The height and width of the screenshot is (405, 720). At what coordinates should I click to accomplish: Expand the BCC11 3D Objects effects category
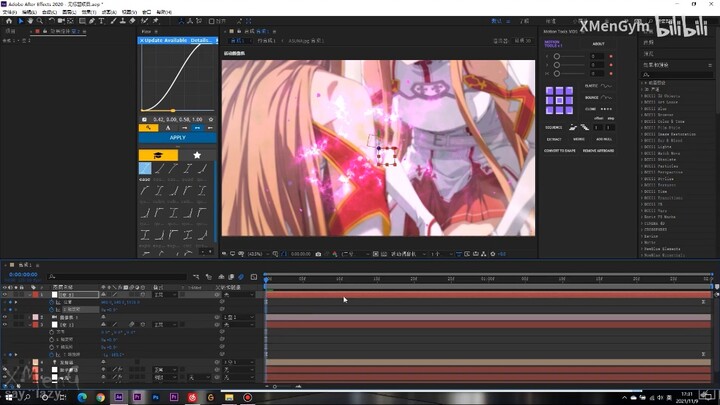coord(642,96)
